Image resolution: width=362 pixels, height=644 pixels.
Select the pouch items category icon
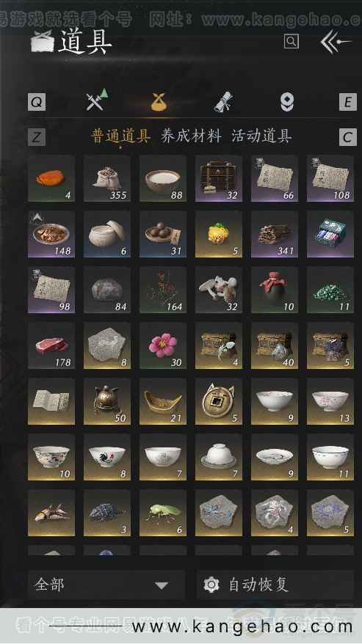click(x=159, y=102)
